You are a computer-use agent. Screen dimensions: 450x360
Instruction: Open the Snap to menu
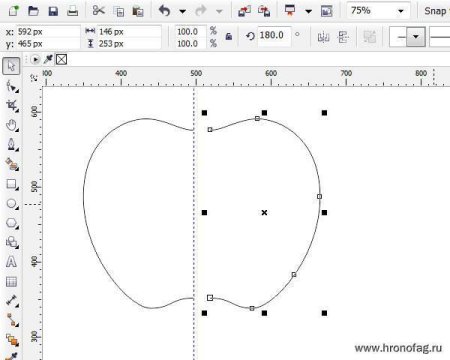click(436, 11)
